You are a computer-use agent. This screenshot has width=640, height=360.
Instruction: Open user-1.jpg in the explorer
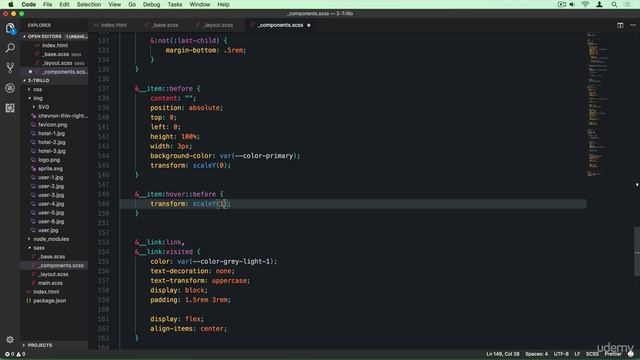(x=50, y=178)
